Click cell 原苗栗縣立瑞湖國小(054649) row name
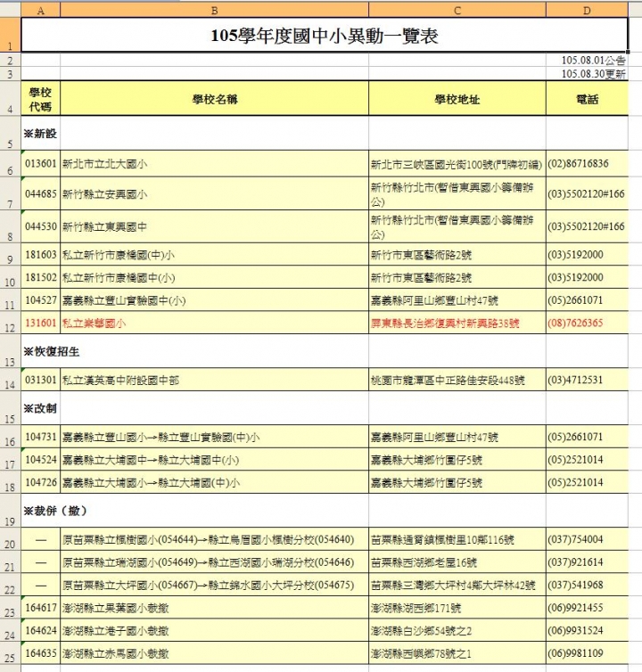 [214, 561]
